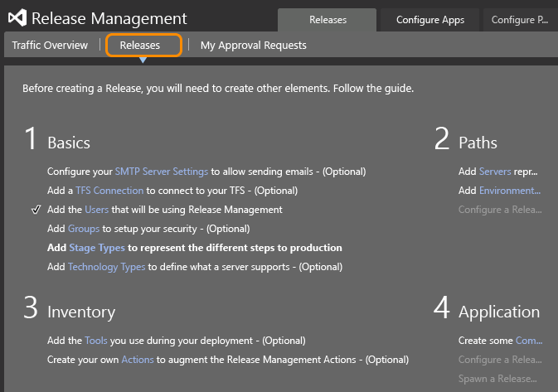Open the Releases top tab
Viewport: 558px width, 392px height.
[328, 20]
